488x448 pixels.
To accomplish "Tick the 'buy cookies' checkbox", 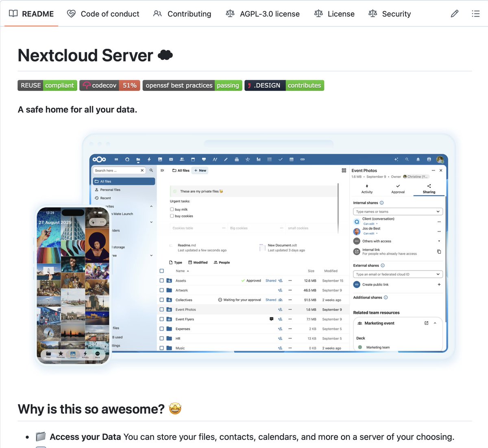I will pos(172,216).
